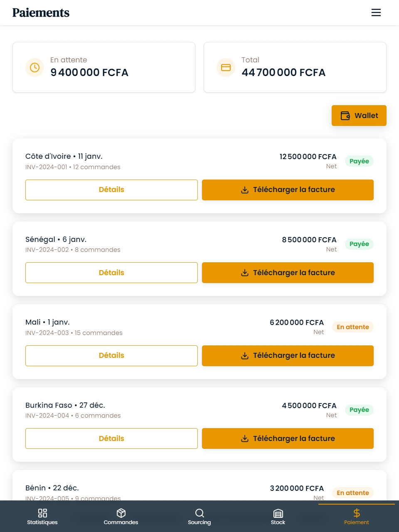The image size is (399, 532).
Task: Click the Paiements page title
Action: (x=41, y=13)
